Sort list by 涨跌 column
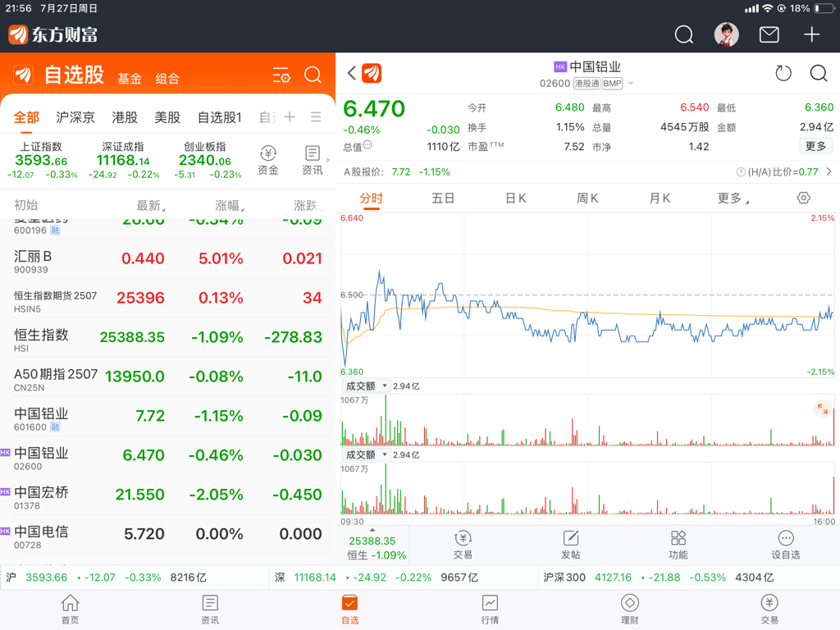 [308, 205]
